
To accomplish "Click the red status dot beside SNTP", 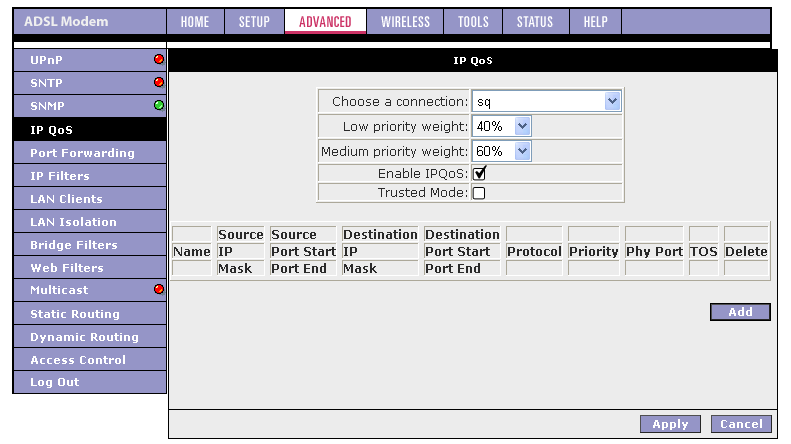I will [158, 83].
